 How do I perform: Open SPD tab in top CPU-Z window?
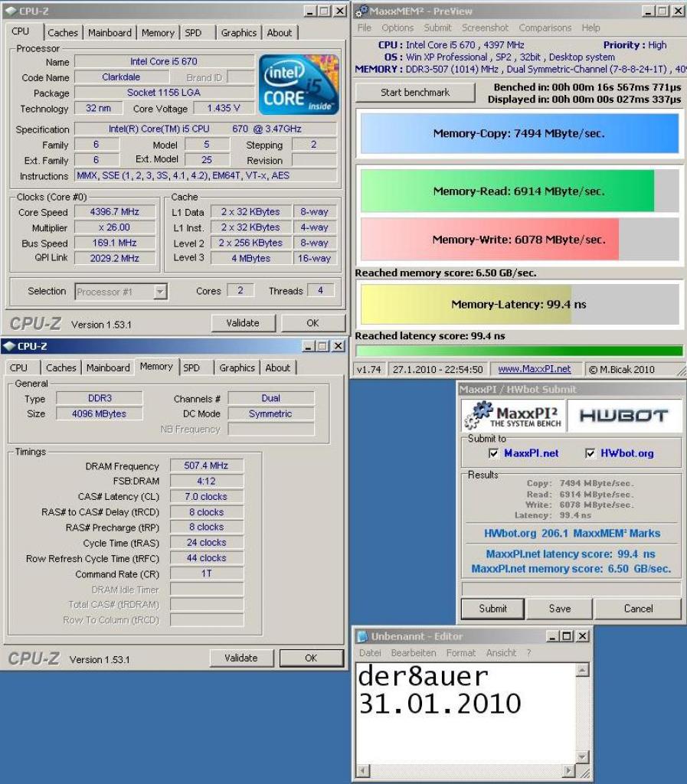193,33
